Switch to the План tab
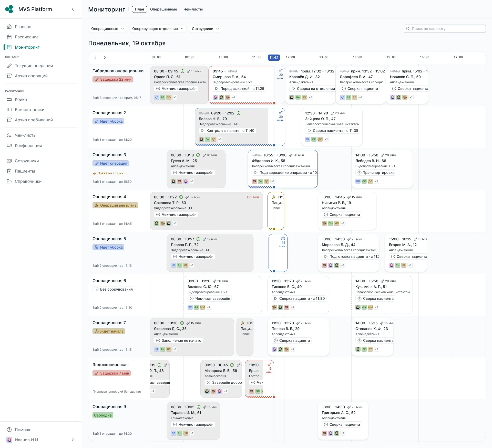Screen dimensions: 492x448 [139, 9]
